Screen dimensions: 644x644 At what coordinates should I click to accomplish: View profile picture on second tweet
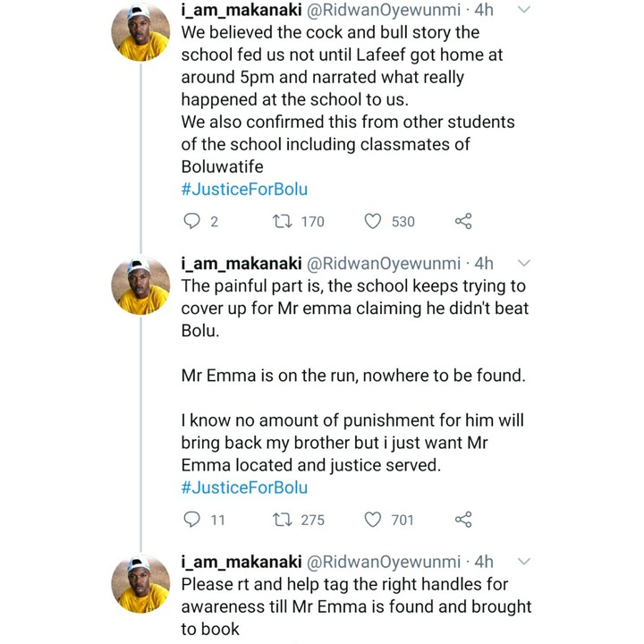141,285
